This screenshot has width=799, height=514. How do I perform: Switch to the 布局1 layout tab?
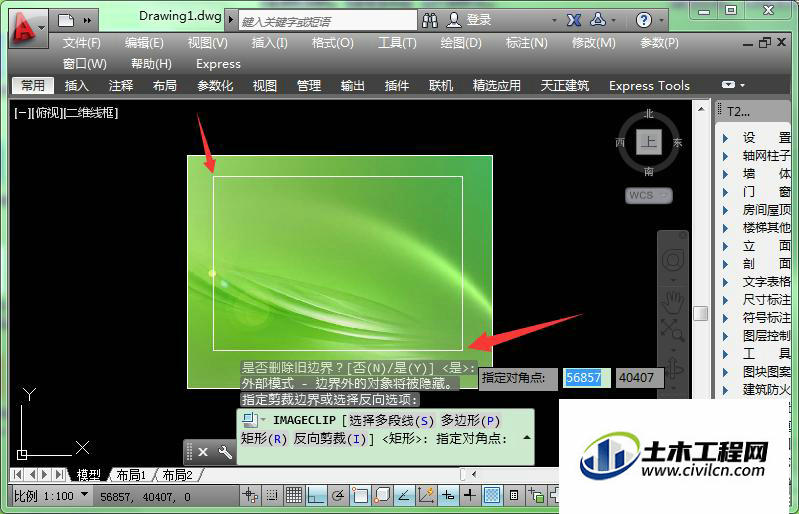point(131,475)
